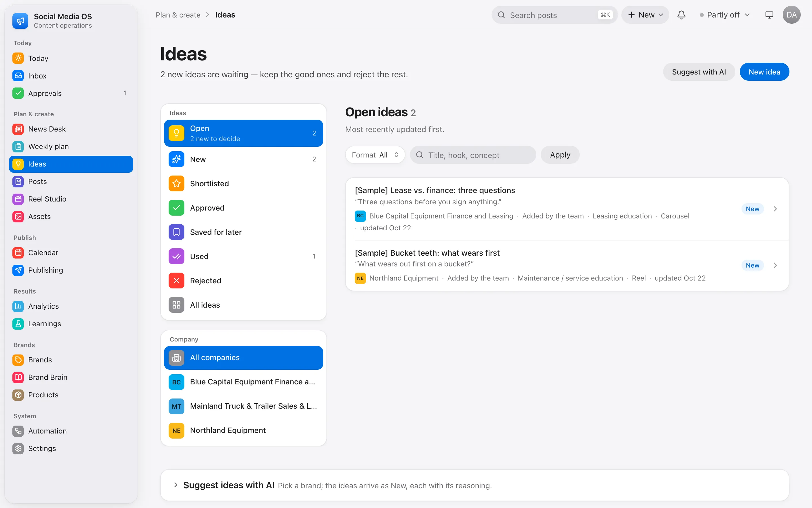The width and height of the screenshot is (812, 508).
Task: Open News Desk in the sidebar
Action: pos(71,129)
